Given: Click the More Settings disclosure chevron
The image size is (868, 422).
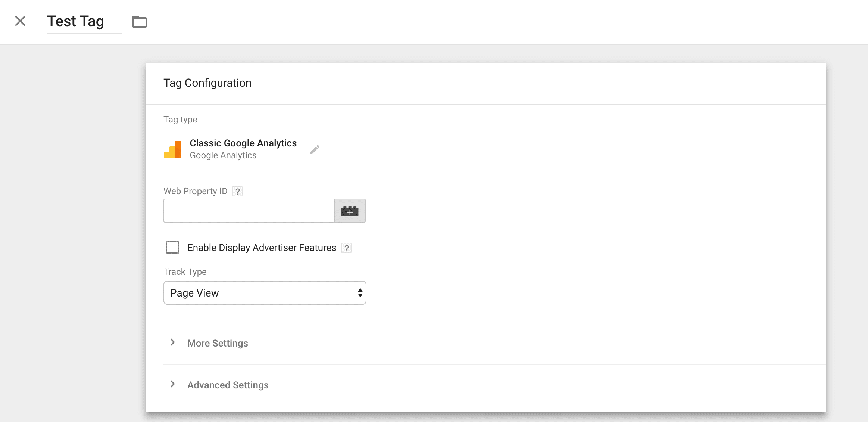Looking at the screenshot, I should coord(173,342).
